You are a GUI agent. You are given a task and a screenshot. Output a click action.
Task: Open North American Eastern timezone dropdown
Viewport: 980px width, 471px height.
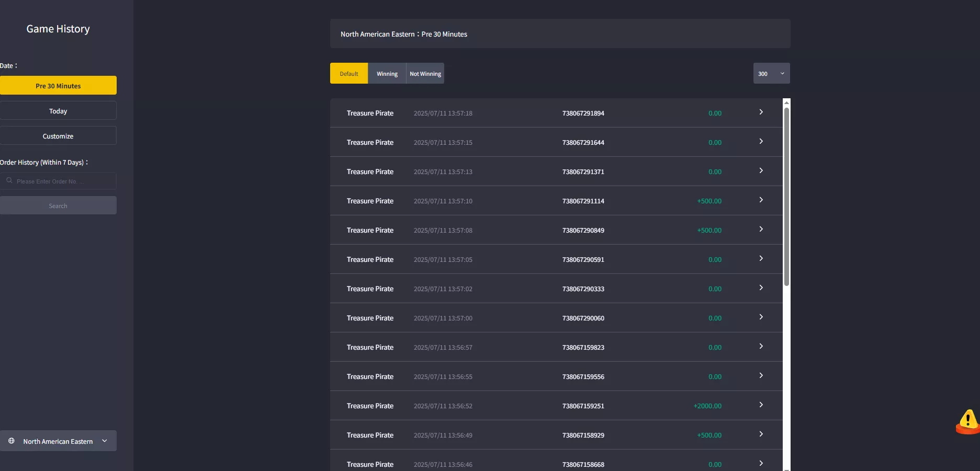coord(58,441)
